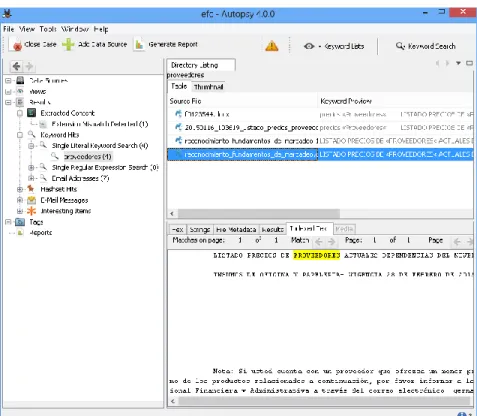The height and width of the screenshot is (416, 477).
Task: Click the back arrow in tree panel
Action: (16, 66)
